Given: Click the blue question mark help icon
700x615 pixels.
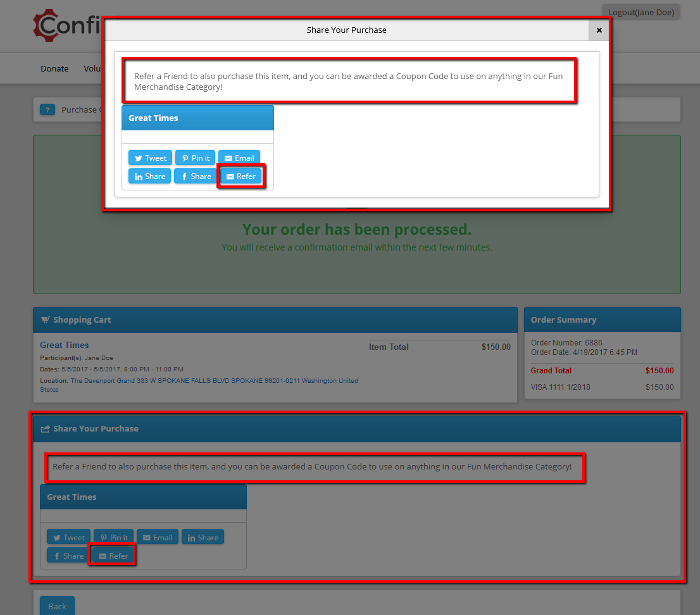Looking at the screenshot, I should pyautogui.click(x=47, y=109).
